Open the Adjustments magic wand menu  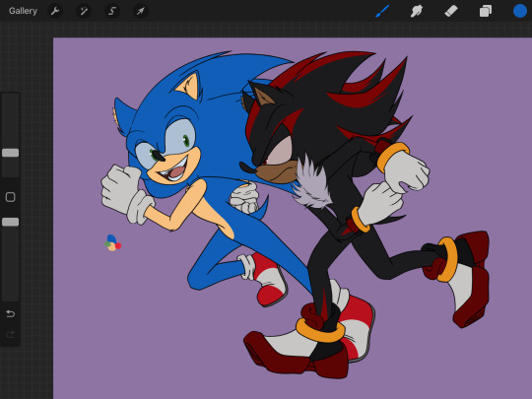point(84,11)
